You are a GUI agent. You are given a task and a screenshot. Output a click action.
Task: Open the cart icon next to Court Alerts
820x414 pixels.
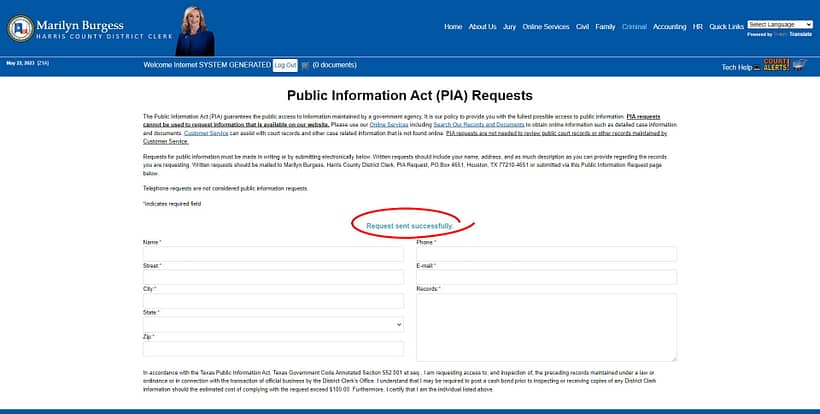pyautogui.click(x=799, y=65)
